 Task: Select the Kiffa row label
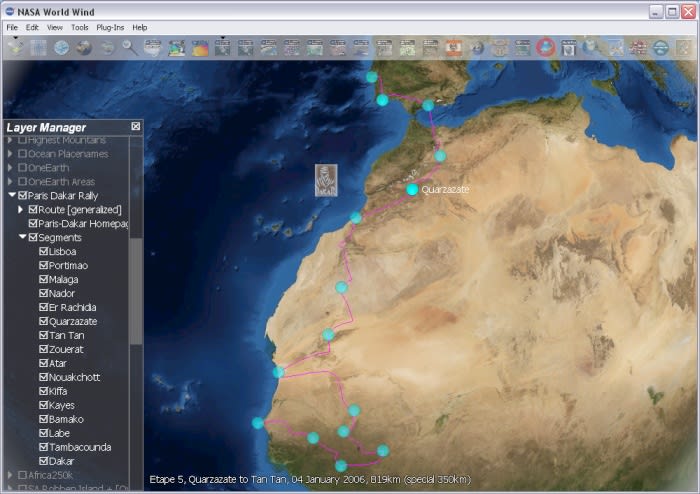point(58,391)
